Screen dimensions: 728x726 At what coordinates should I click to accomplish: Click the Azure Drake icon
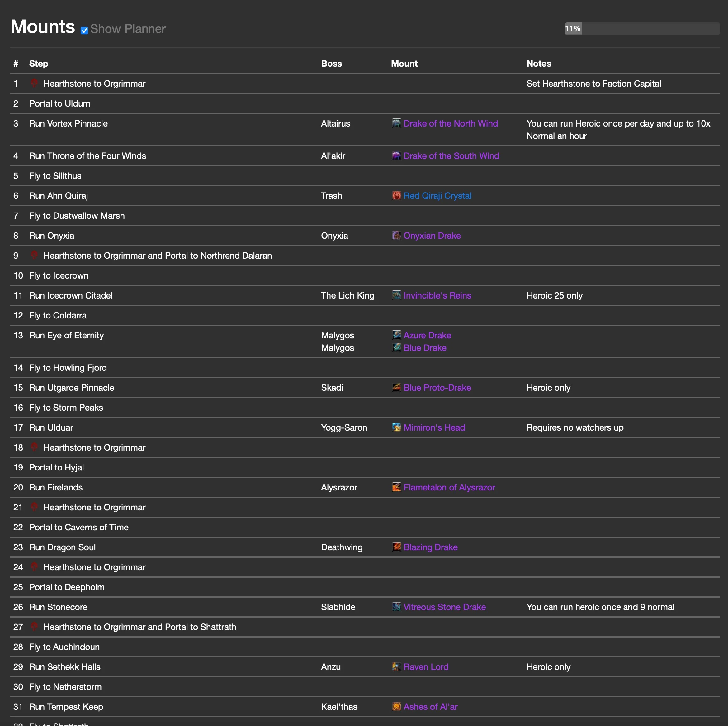click(x=396, y=335)
